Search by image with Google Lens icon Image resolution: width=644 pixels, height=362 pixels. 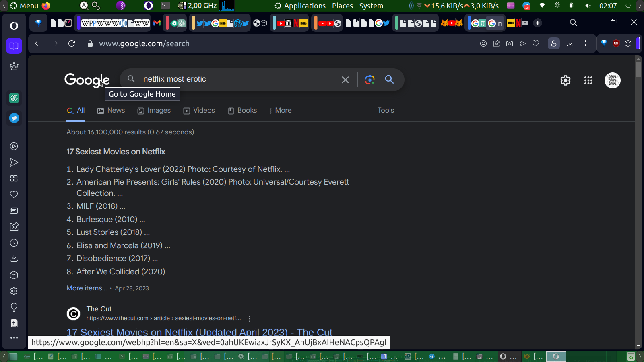(370, 80)
